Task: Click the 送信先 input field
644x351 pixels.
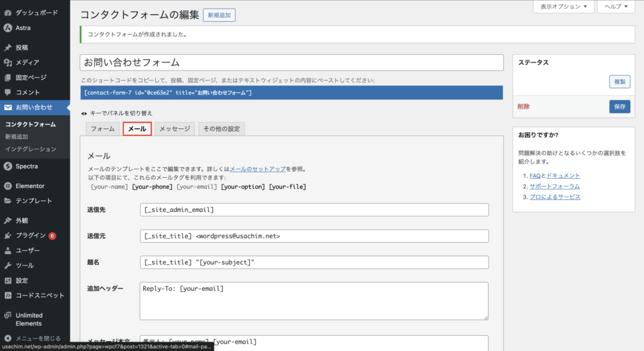Action: coord(314,210)
